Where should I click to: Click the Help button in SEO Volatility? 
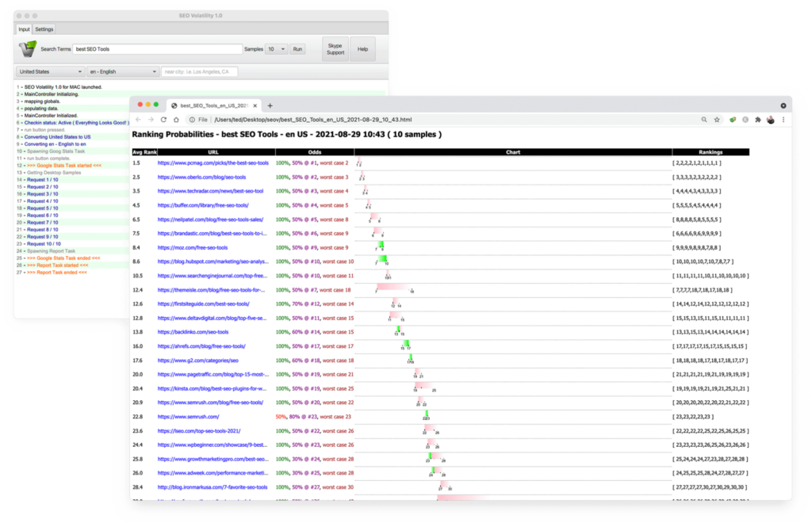(362, 49)
